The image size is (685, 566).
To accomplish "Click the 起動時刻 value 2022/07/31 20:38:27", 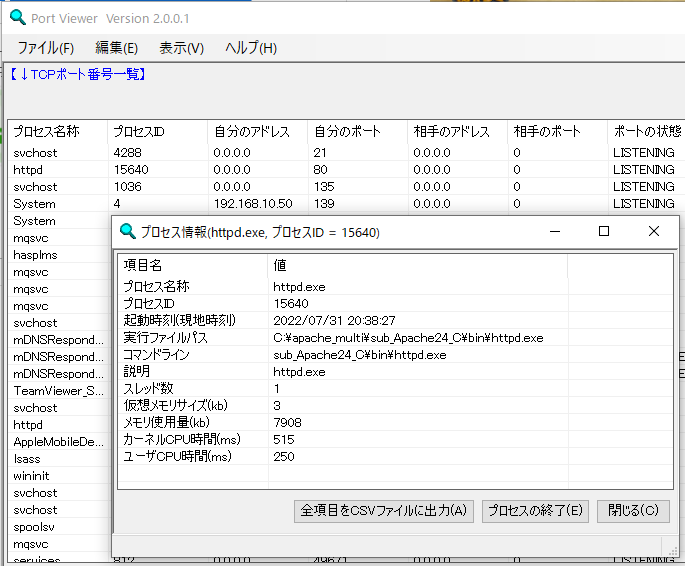I will click(x=334, y=321).
